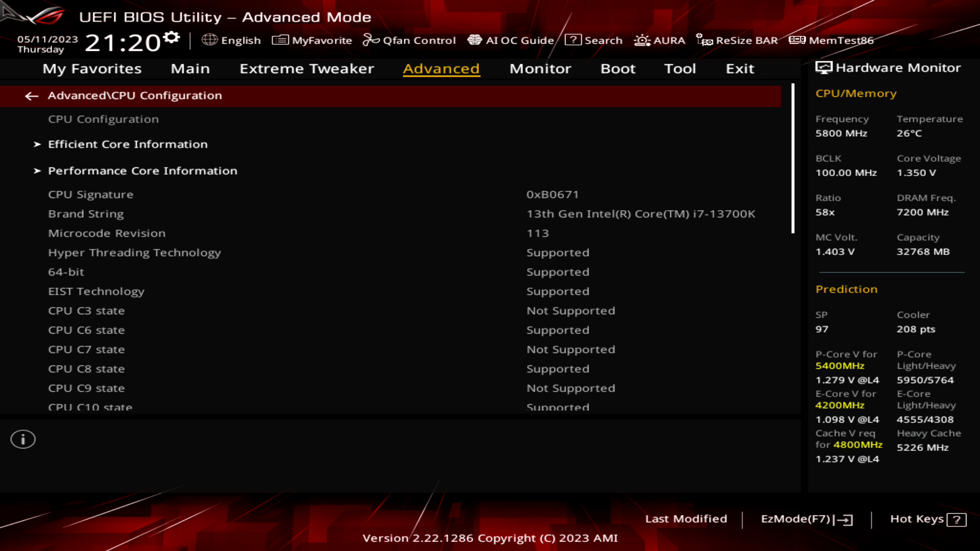Click Core Voltage 1.350 V value
The width and height of the screenshot is (980, 551).
916,173
